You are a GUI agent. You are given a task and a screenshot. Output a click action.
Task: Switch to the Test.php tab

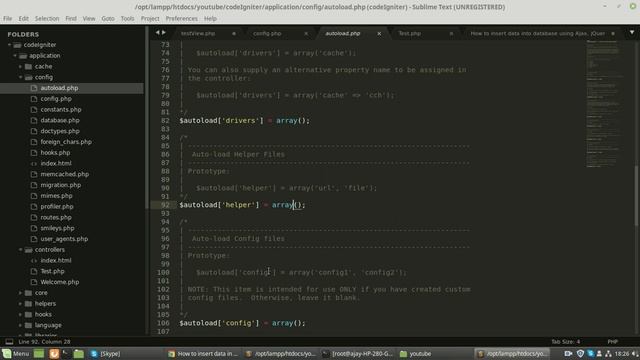tap(409, 33)
